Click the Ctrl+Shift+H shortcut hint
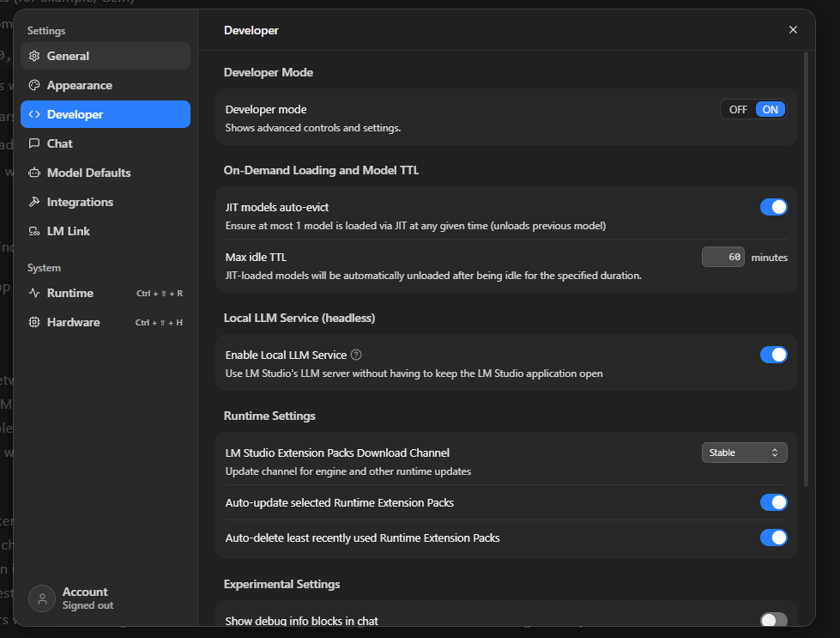Image resolution: width=840 pixels, height=638 pixels. point(159,322)
